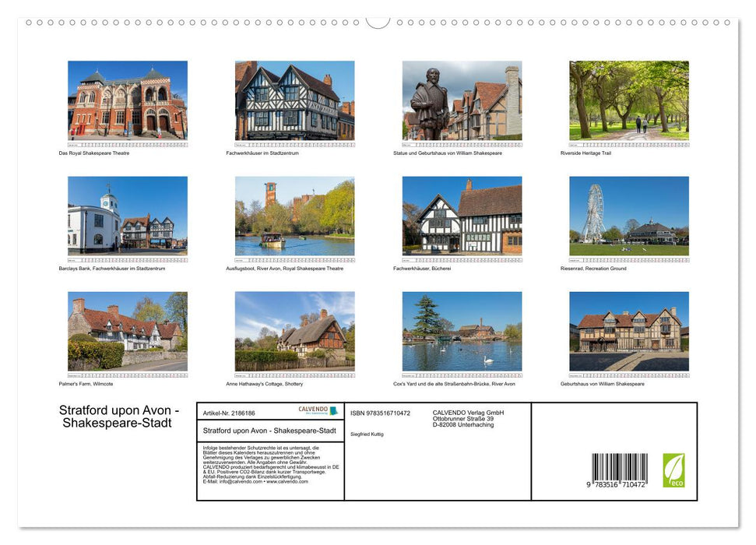Open the Fachwerkhäuser, Bücherei photo

tap(462, 216)
